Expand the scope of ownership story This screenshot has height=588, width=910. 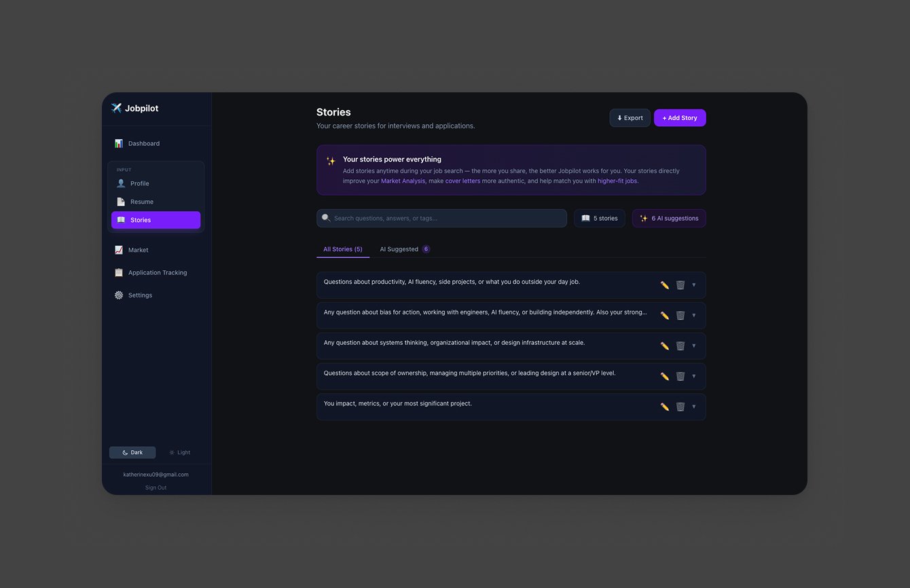point(694,377)
